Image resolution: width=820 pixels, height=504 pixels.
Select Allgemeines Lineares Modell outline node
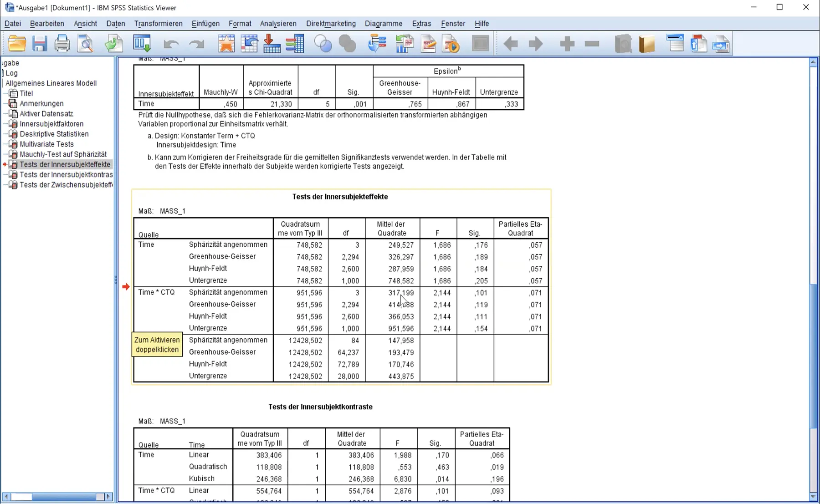51,83
